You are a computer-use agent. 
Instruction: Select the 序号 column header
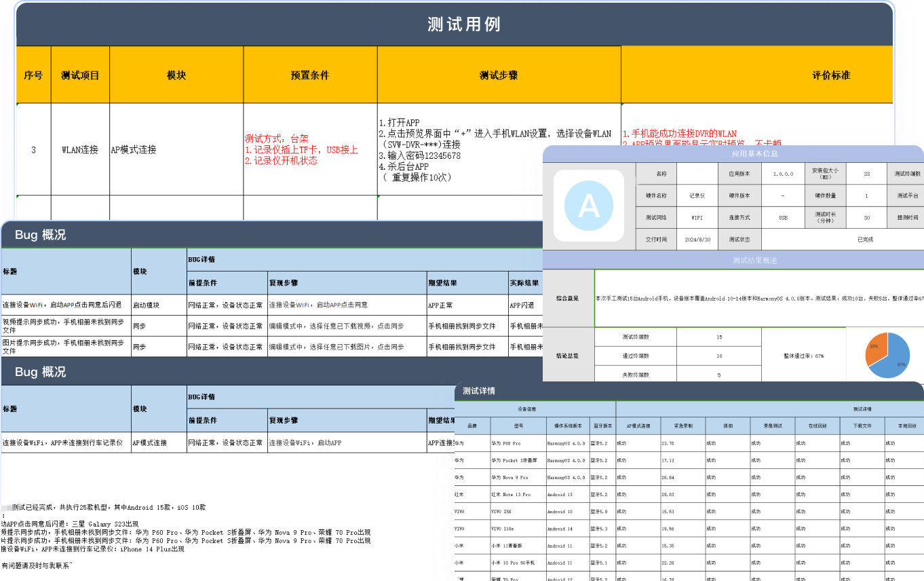(33, 75)
